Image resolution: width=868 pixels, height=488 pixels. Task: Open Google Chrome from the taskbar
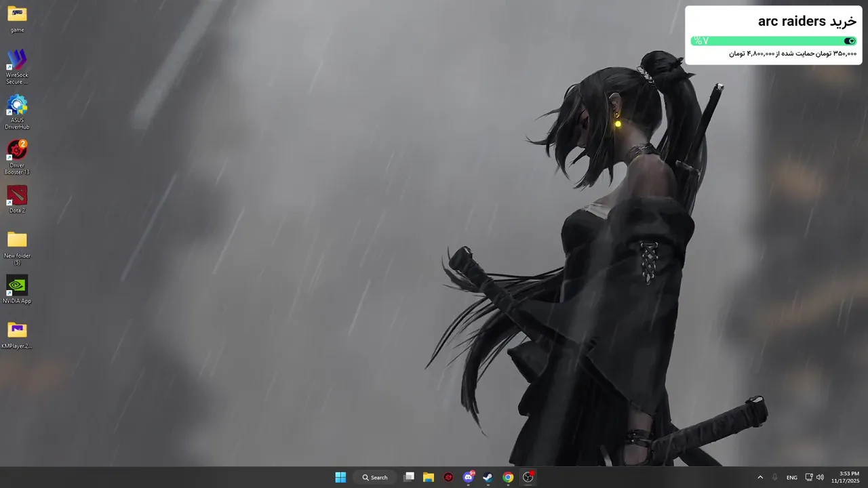click(508, 477)
